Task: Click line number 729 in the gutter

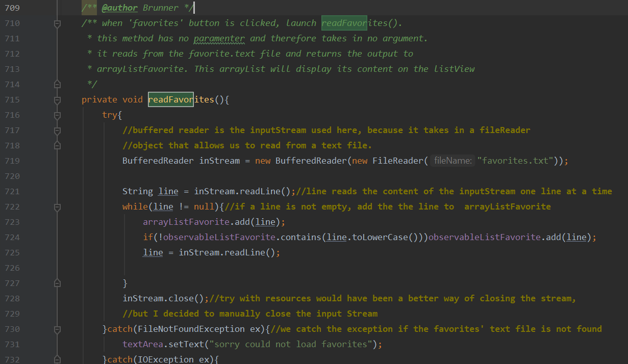Action: [x=12, y=314]
